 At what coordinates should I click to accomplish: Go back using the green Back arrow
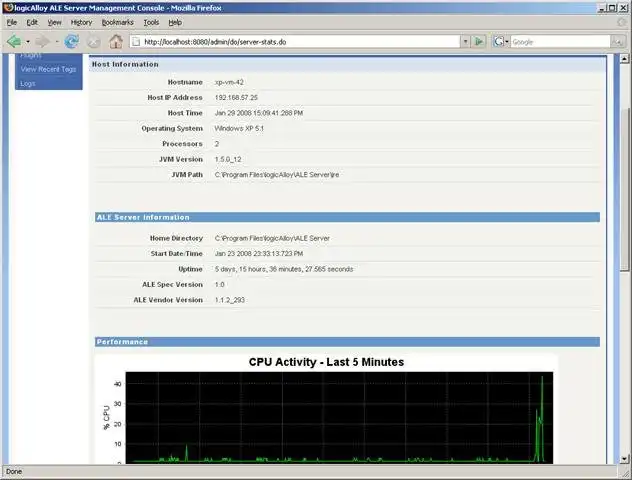(14, 41)
